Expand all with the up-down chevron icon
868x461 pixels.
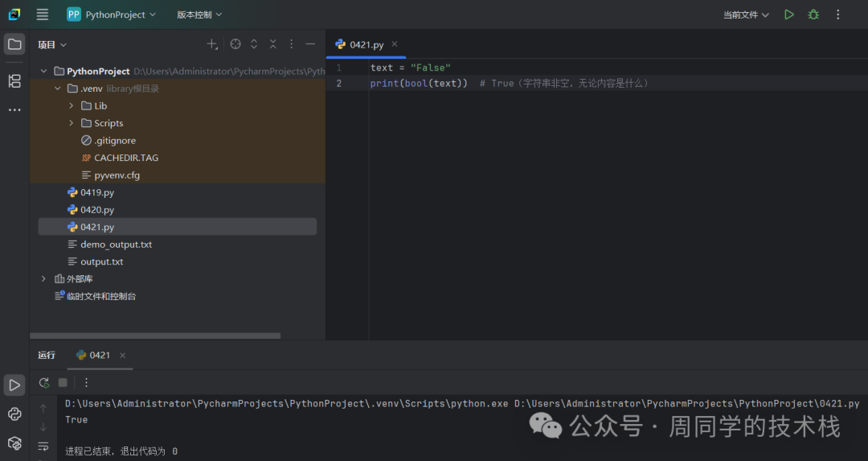pyautogui.click(x=254, y=44)
